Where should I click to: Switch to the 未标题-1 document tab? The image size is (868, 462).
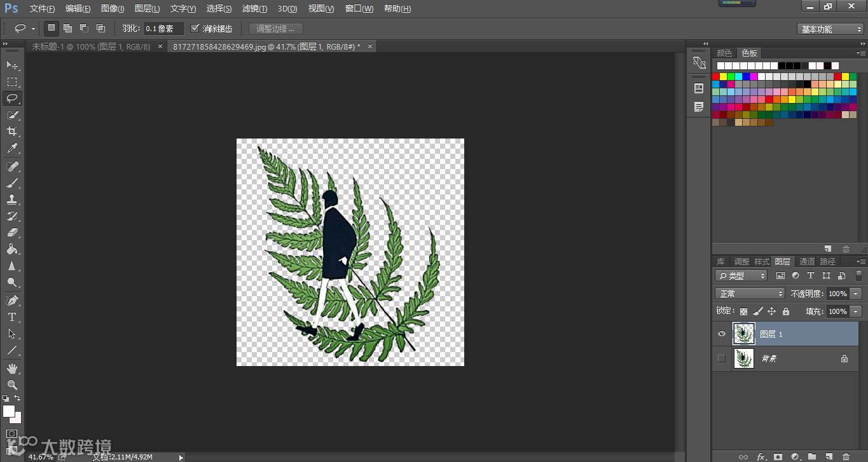point(91,46)
